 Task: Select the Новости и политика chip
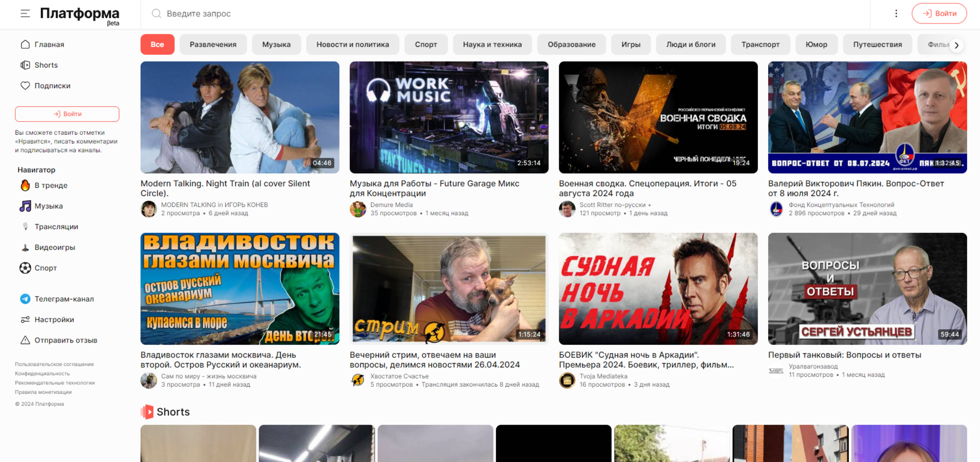[x=352, y=44]
